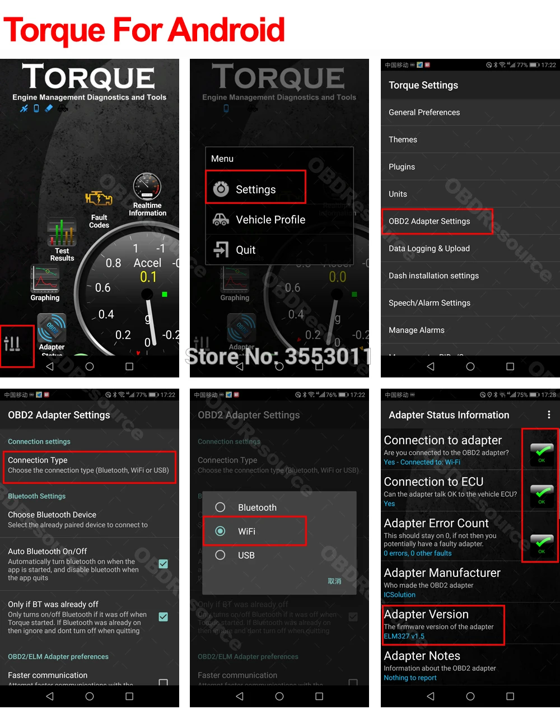This screenshot has height=728, width=560.
Task: Tap Quit exit icon in Menu
Action: [221, 250]
